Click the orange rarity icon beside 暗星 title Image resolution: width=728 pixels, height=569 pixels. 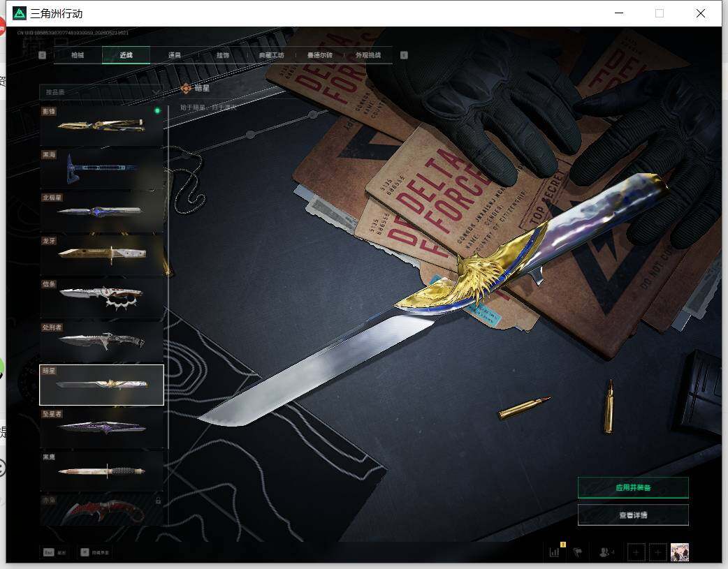186,88
